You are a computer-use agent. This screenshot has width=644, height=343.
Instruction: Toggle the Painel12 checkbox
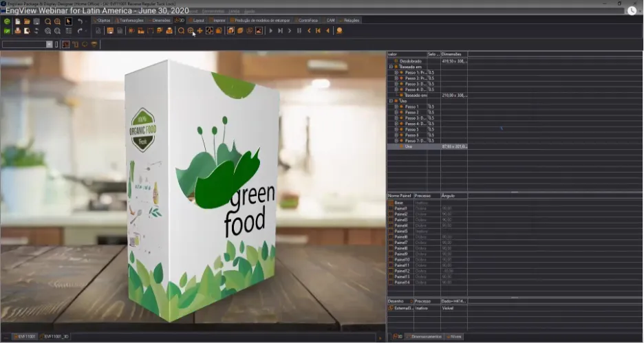(391, 272)
